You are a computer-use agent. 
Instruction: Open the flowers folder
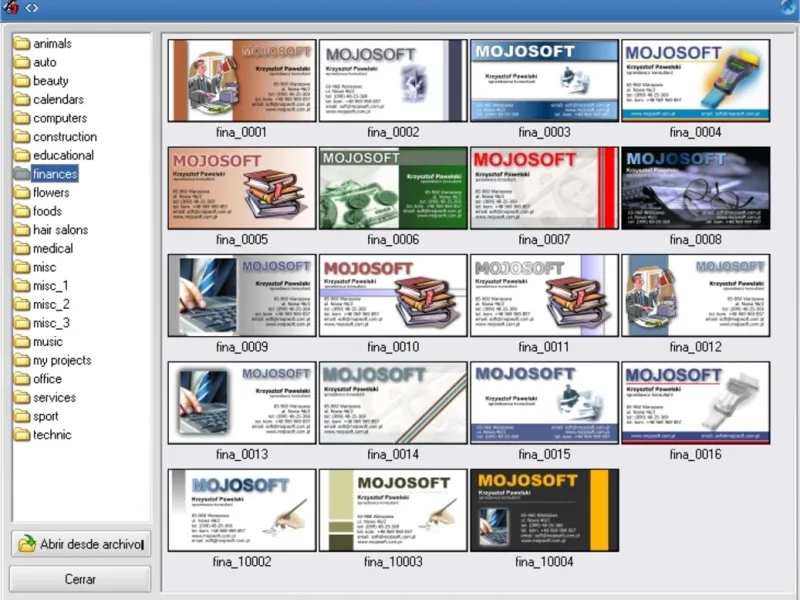pos(42,192)
